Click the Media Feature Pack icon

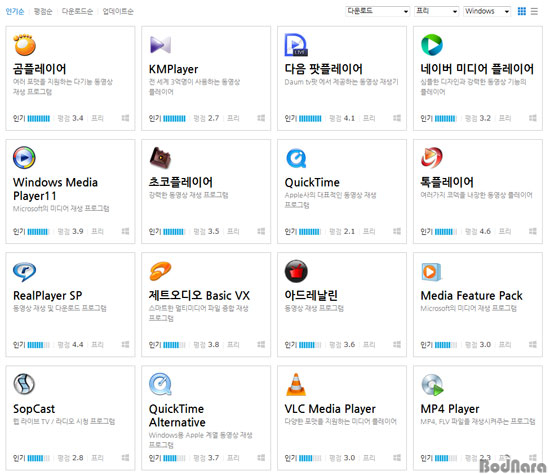pyautogui.click(x=431, y=271)
